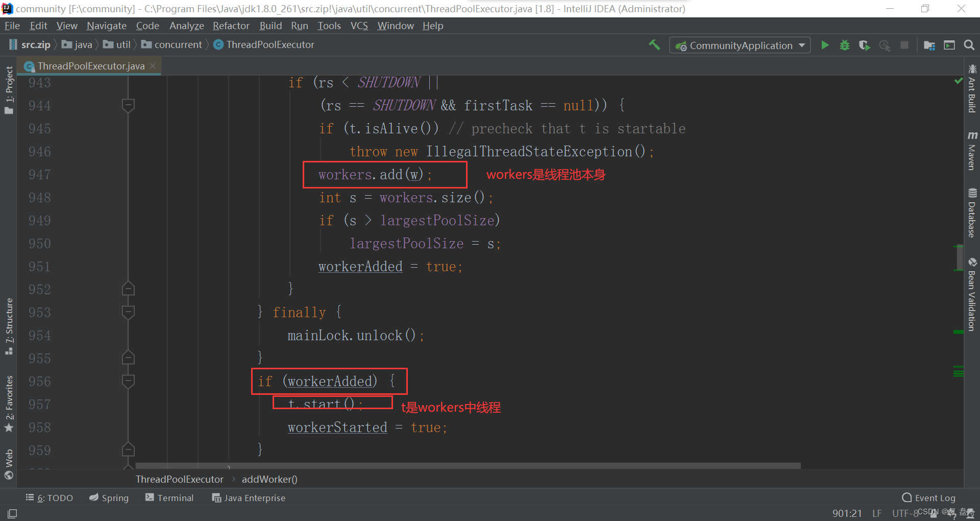Screen dimensions: 980x521
Task: Toggle the fold marker at line 955
Action: (x=128, y=358)
